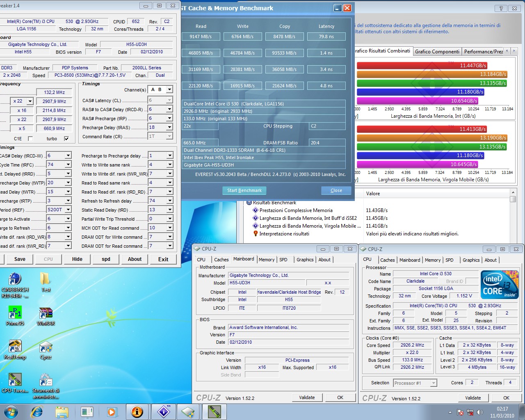Screen dimensions: 525x420
Task: Open the Windows Start menu orb
Action: (x=11, y=412)
